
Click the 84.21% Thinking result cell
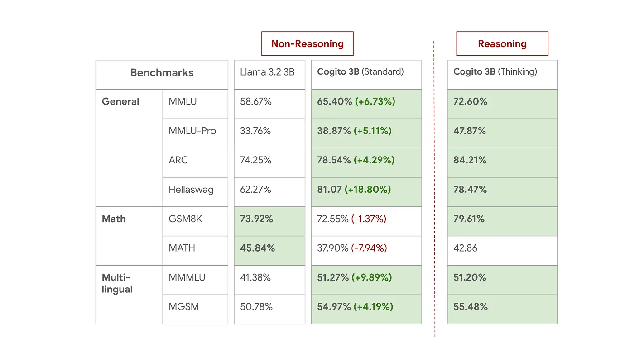[502, 161]
